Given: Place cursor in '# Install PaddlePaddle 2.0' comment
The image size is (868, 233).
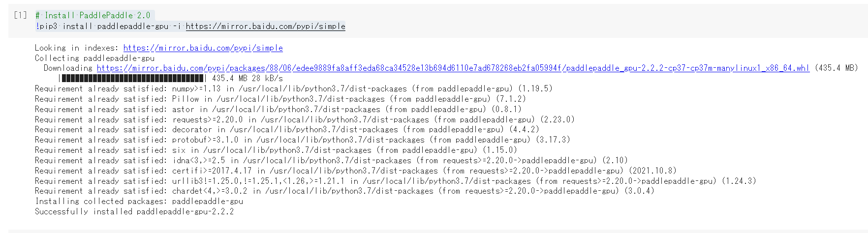Looking at the screenshot, I should [93, 16].
